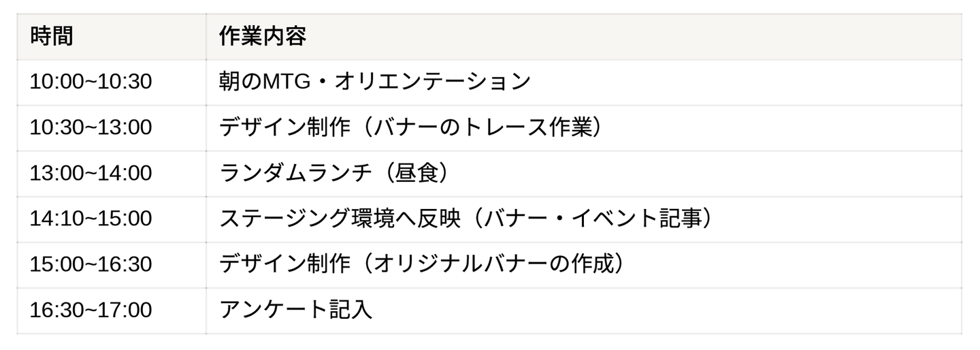980x350 pixels.
Task: Click end time 15:00 in 14:10 row
Action: [125, 219]
